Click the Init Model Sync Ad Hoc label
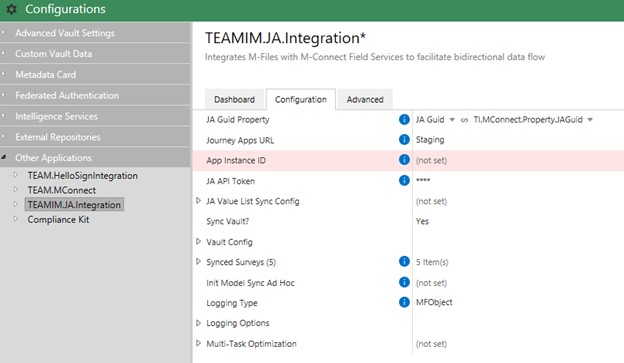Screen dimensions: 624x363 [x=250, y=283]
